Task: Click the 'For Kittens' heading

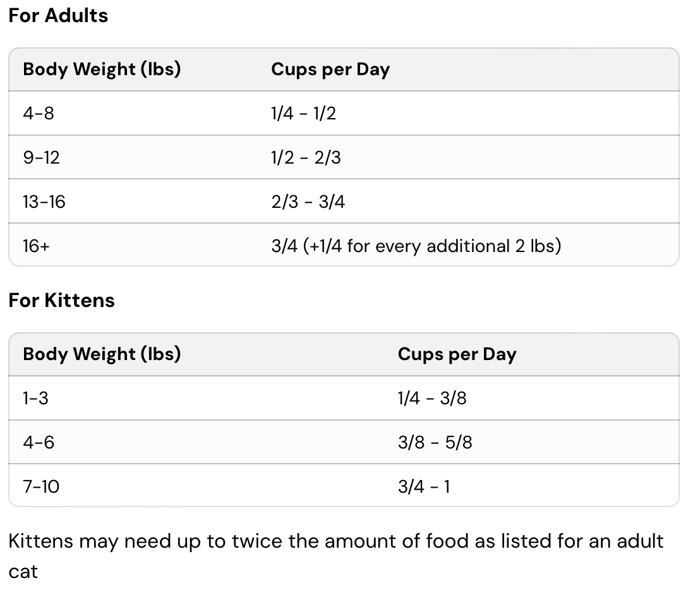Action: coord(62,300)
